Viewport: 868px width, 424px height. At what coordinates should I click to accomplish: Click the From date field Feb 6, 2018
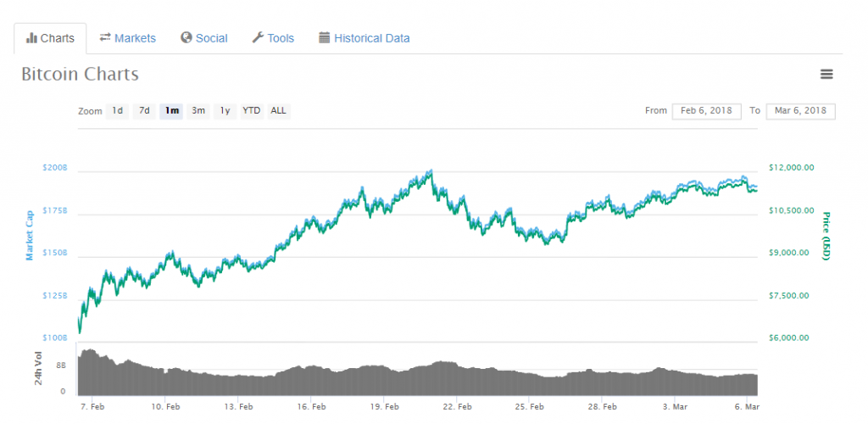[706, 111]
